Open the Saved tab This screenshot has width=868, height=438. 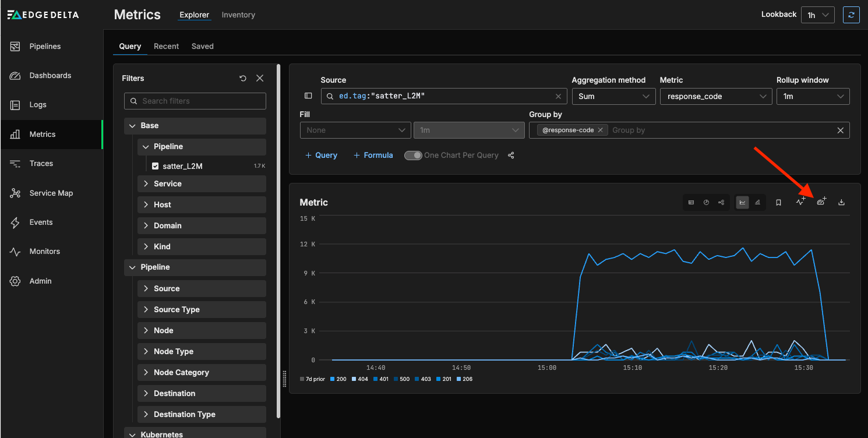click(202, 46)
